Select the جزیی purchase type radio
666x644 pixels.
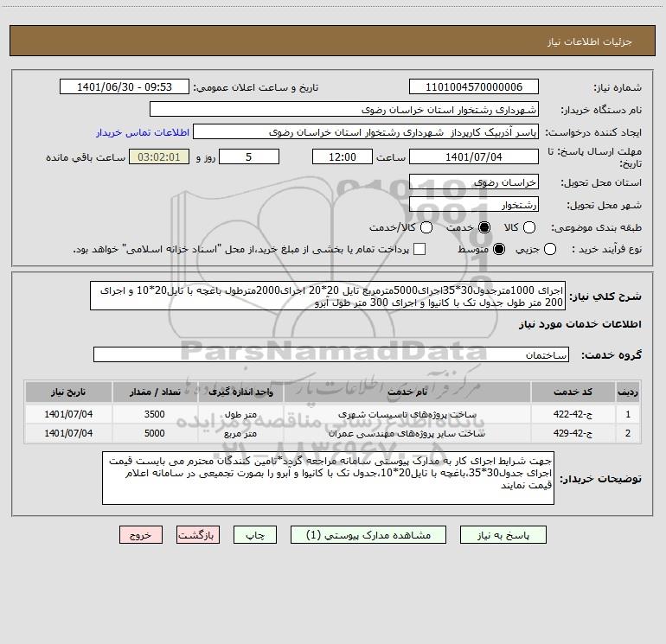click(549, 249)
